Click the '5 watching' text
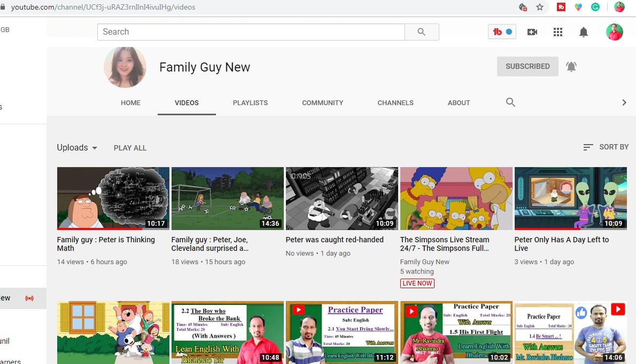Viewport: 636px width, 364px height. click(x=417, y=272)
